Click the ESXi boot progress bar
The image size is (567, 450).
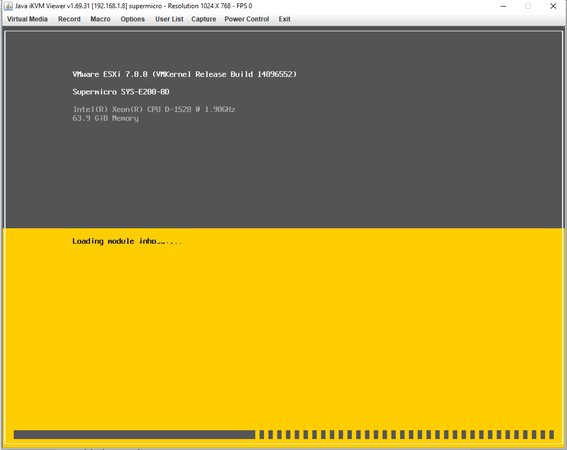coord(284,434)
